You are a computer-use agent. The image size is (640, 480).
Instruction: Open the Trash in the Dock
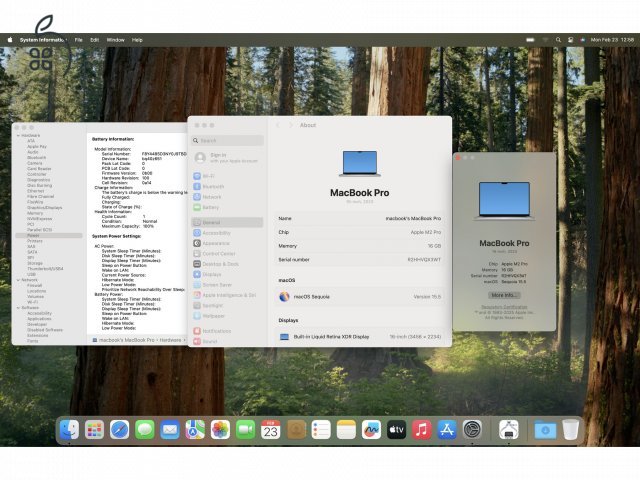570,430
